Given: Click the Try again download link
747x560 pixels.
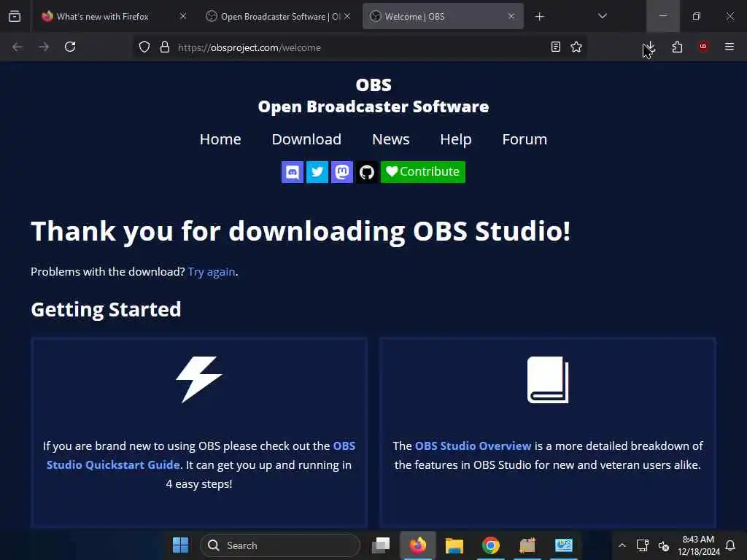Looking at the screenshot, I should pos(212,272).
